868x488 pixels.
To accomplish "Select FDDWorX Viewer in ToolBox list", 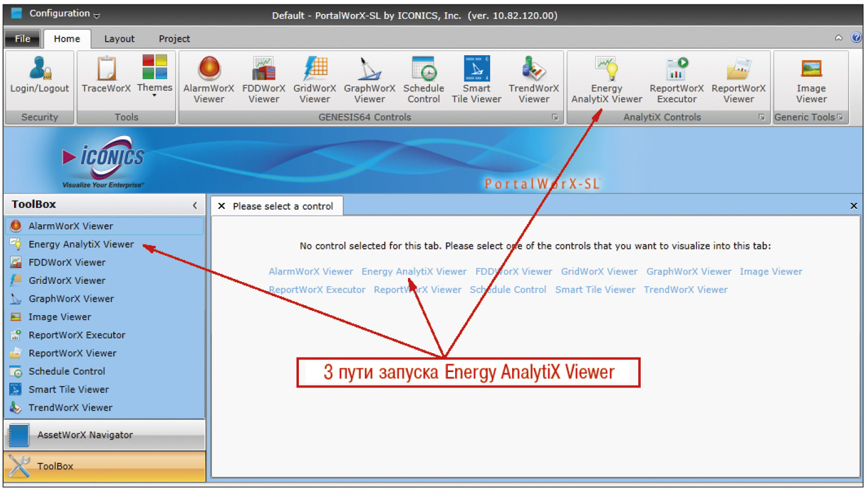I will tap(104, 262).
